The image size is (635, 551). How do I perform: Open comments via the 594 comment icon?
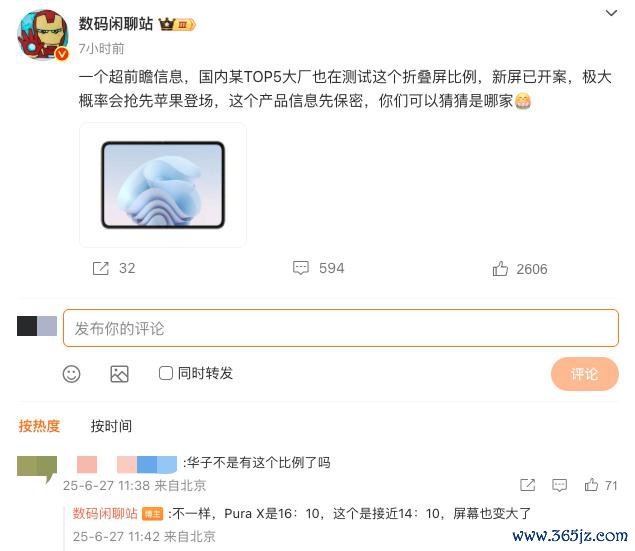pyautogui.click(x=301, y=268)
